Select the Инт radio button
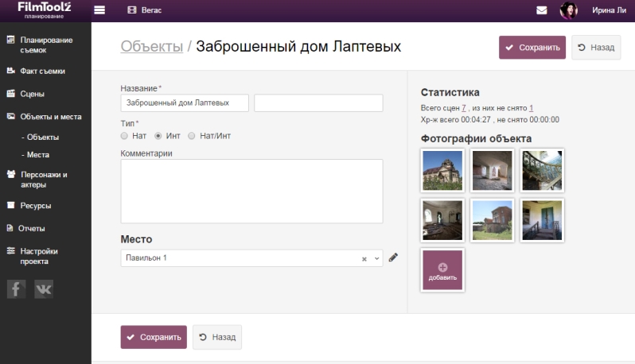The image size is (635, 364). 158,136
